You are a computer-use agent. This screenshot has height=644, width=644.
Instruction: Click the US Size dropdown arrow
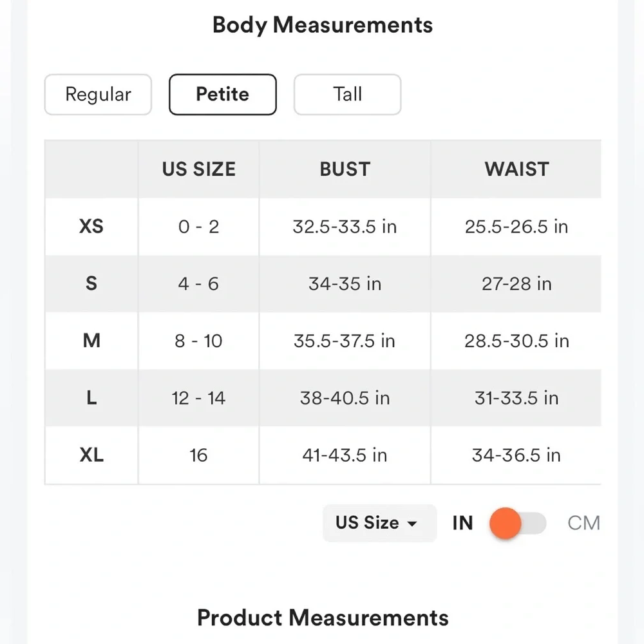[x=412, y=524]
